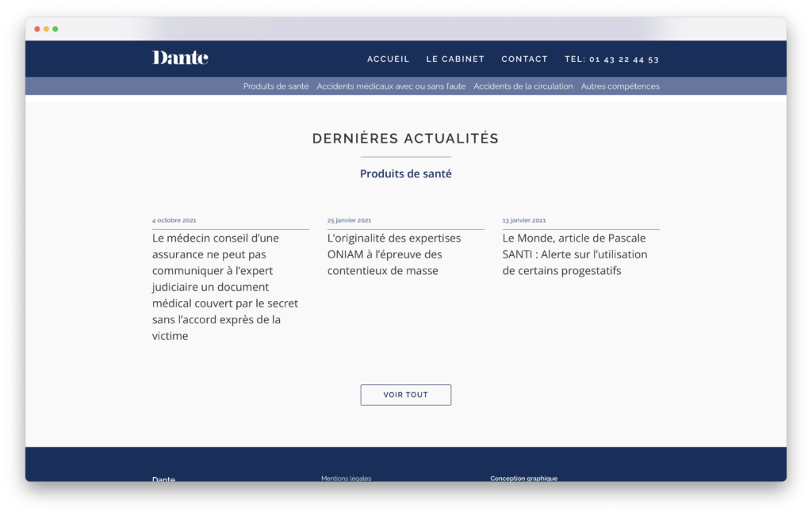Open the article about le médecin conseil d'une assurance
The image size is (812, 515).
[x=226, y=287]
